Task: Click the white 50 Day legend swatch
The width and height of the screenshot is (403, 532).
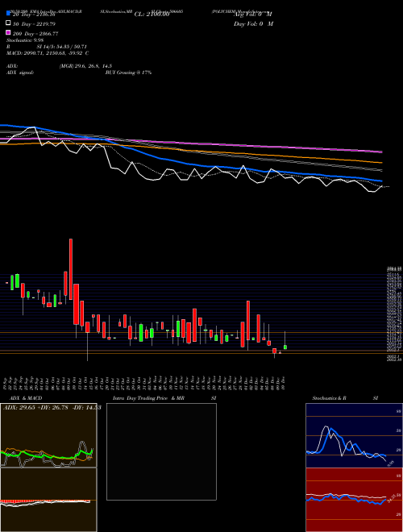Action: 8,23
